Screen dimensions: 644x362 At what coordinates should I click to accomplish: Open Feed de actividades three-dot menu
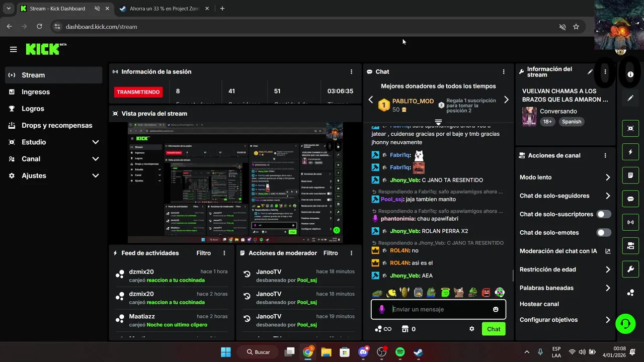tap(224, 253)
